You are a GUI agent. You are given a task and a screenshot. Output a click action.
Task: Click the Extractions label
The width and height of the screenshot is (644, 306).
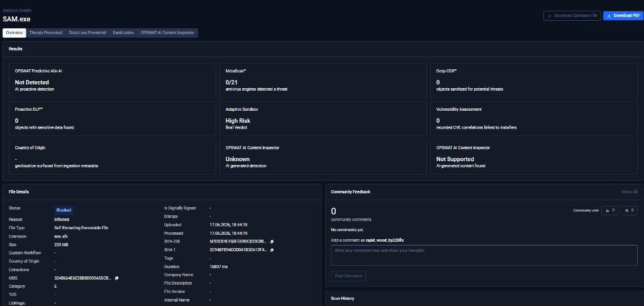(19, 269)
